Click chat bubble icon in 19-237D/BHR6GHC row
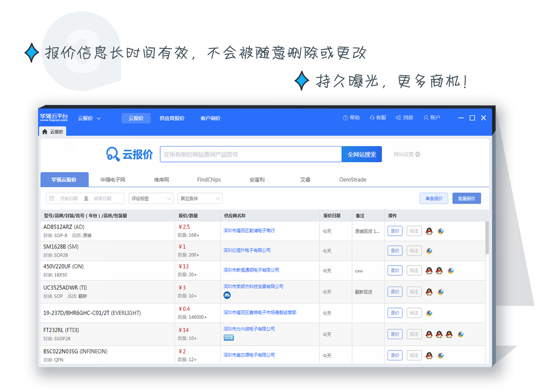This screenshot has width=556, height=392. pos(429,313)
